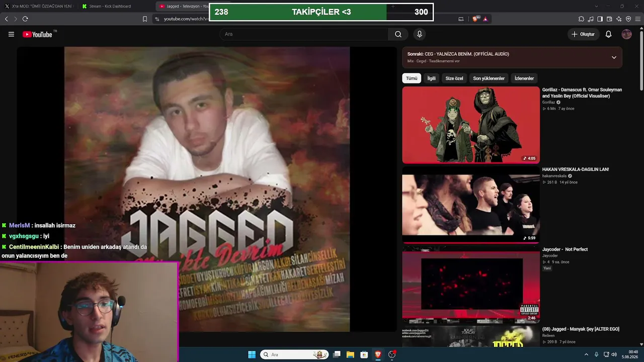The height and width of the screenshot is (362, 644).
Task: Start voice search with the microphone icon
Action: click(419, 34)
